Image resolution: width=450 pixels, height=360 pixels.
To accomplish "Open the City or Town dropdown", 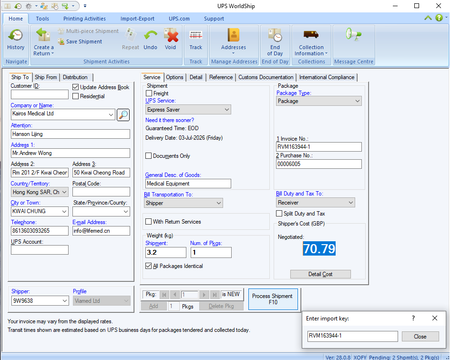I will [x=64, y=211].
